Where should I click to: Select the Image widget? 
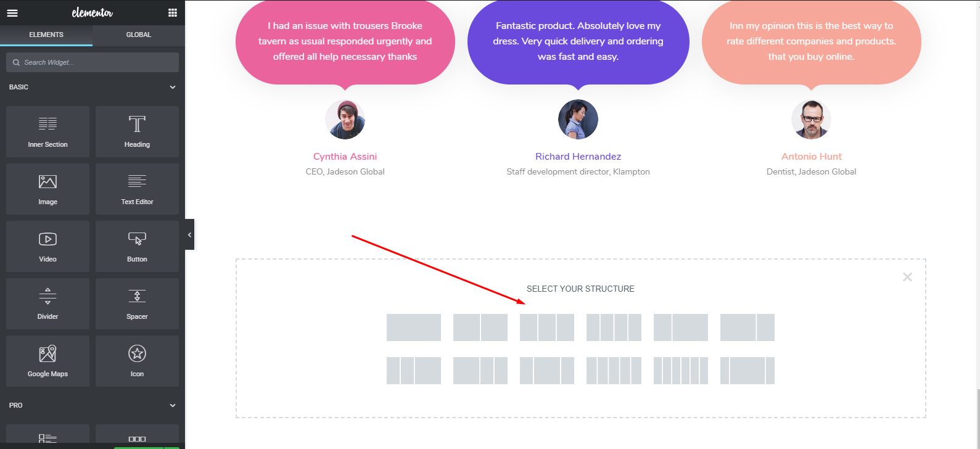point(47,189)
